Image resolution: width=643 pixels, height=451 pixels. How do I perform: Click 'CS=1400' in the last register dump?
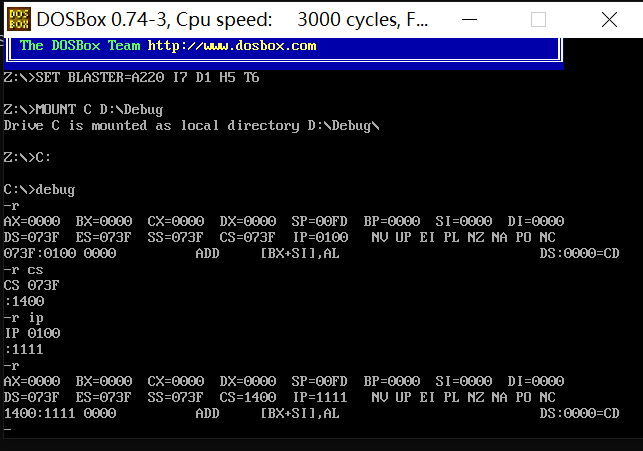(x=248, y=397)
